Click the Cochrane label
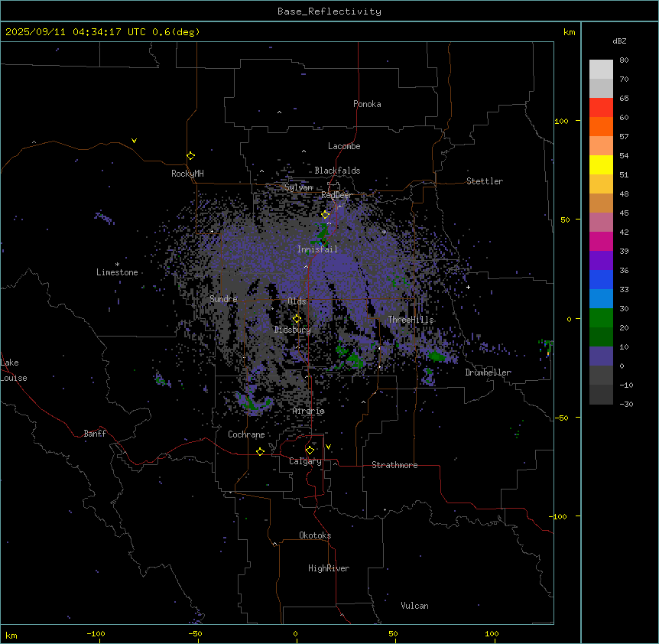 click(246, 434)
